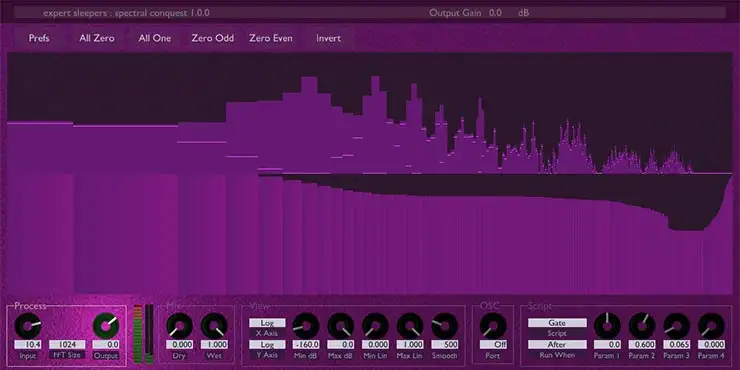Click the Min Lin knob
The image size is (740, 370).
point(376,326)
